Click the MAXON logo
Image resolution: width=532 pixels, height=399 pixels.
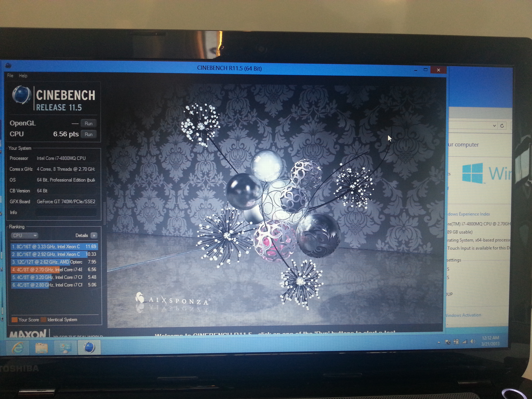[x=28, y=334]
